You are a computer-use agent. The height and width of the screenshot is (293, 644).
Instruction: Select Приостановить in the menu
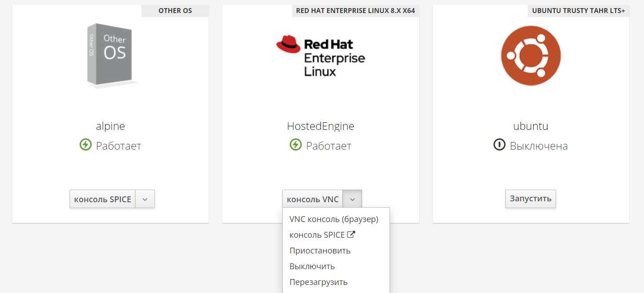[336, 251]
